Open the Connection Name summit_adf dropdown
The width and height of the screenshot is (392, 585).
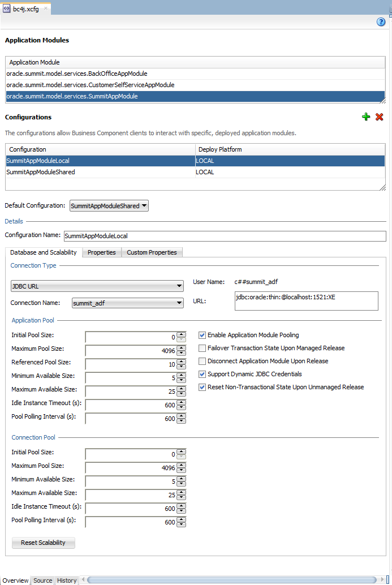(128, 303)
